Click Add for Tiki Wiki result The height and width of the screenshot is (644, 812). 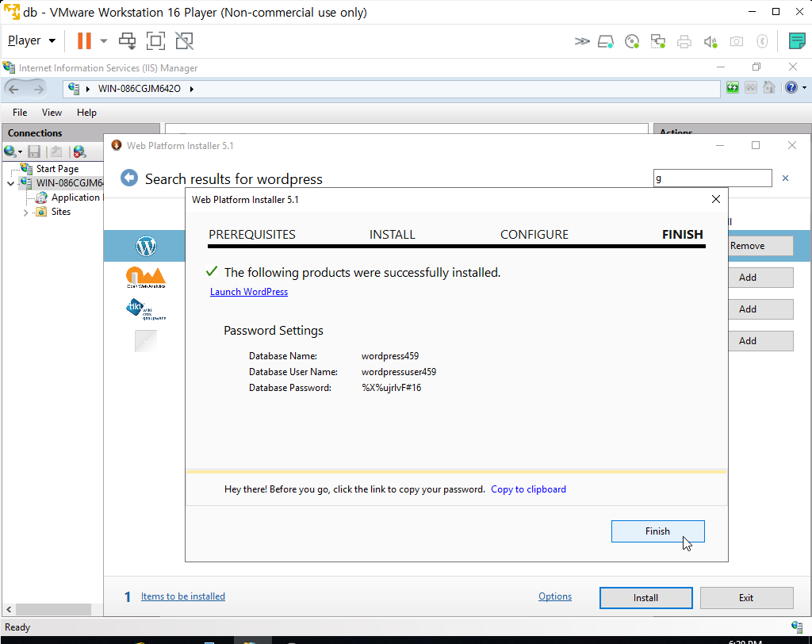click(760, 309)
